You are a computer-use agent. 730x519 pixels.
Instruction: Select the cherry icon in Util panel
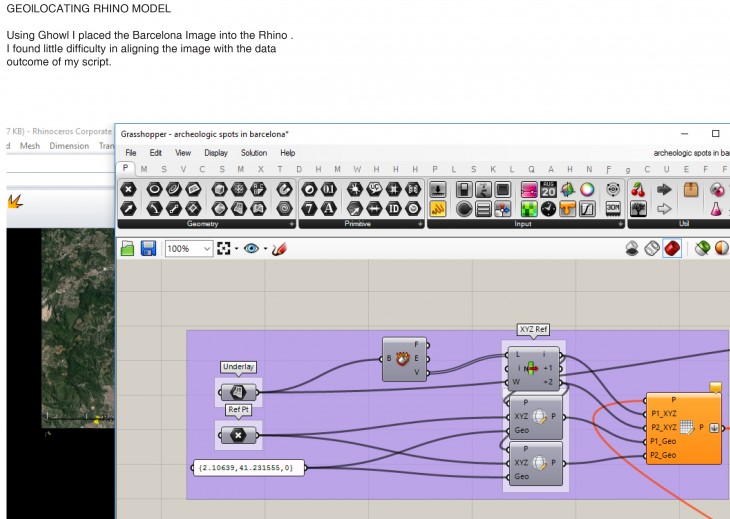click(639, 189)
